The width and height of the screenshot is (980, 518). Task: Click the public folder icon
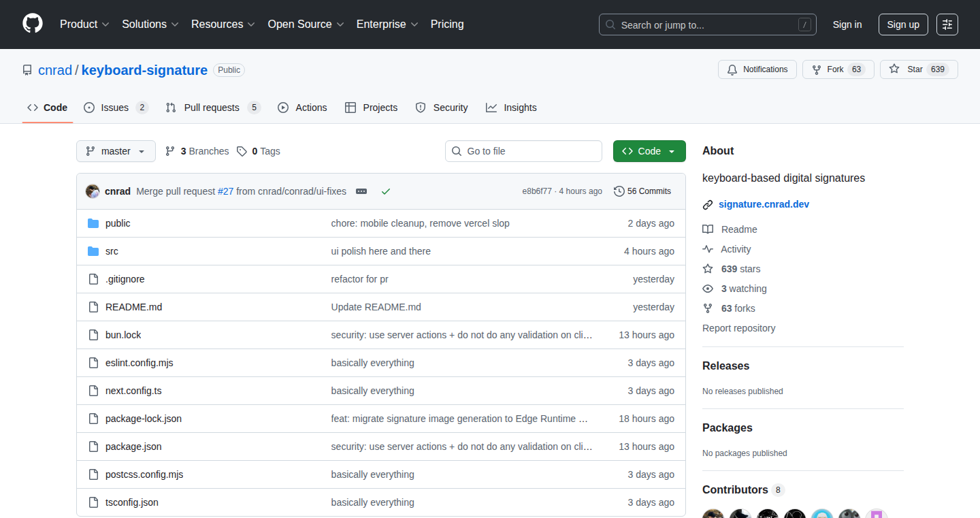pos(93,223)
